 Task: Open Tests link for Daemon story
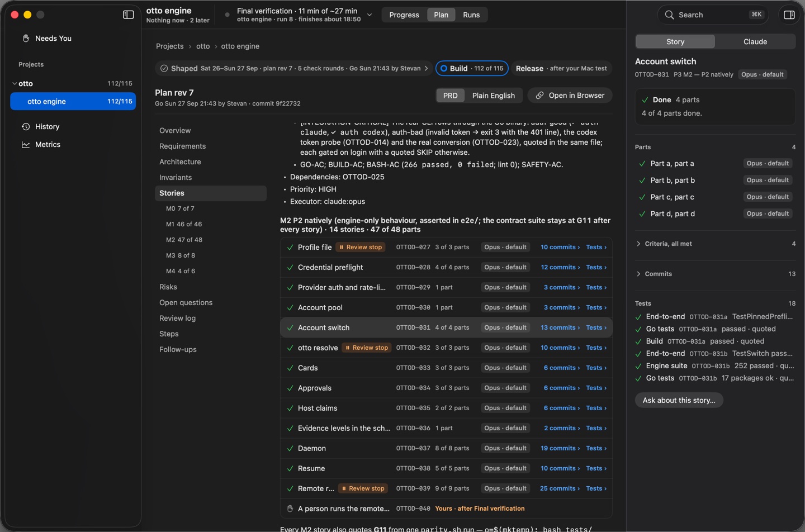click(596, 448)
